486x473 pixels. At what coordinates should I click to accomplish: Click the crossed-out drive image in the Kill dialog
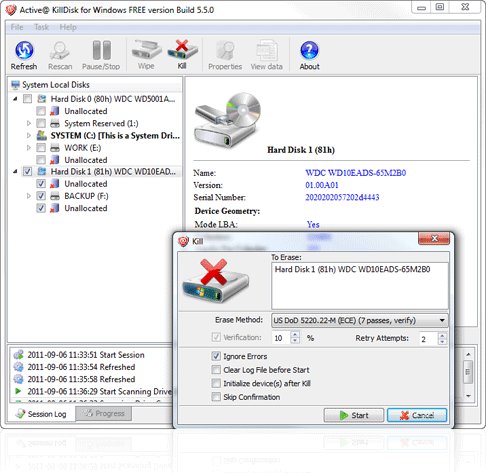216,281
